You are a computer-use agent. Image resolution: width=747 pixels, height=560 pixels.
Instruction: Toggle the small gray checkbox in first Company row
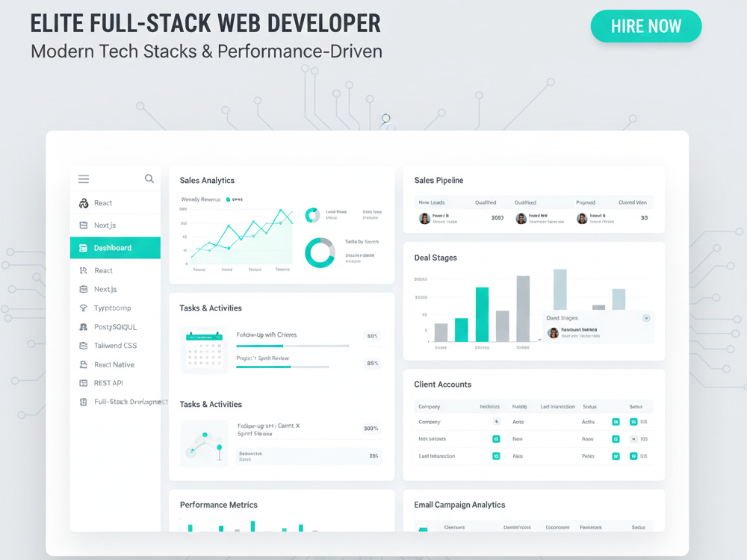coord(497,421)
